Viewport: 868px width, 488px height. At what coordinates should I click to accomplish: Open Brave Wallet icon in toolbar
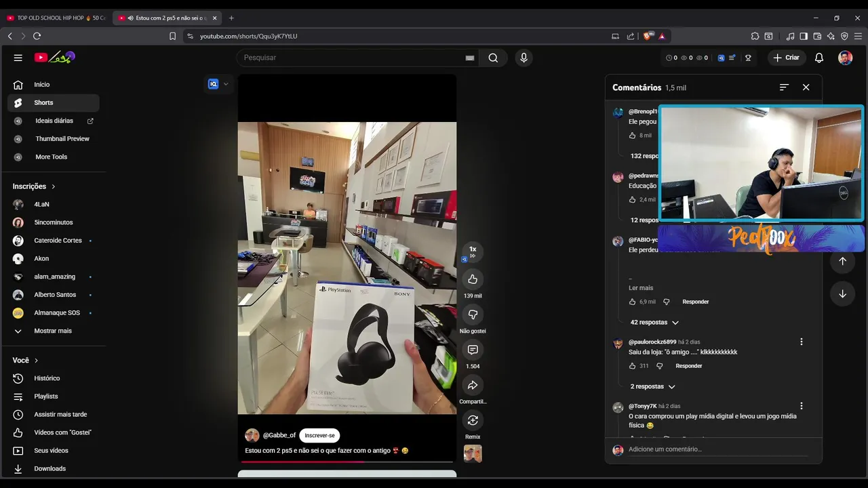[817, 36]
